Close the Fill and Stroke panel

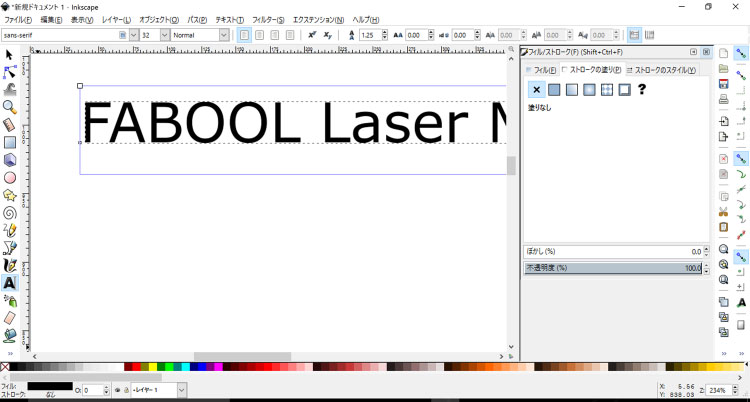[x=706, y=52]
